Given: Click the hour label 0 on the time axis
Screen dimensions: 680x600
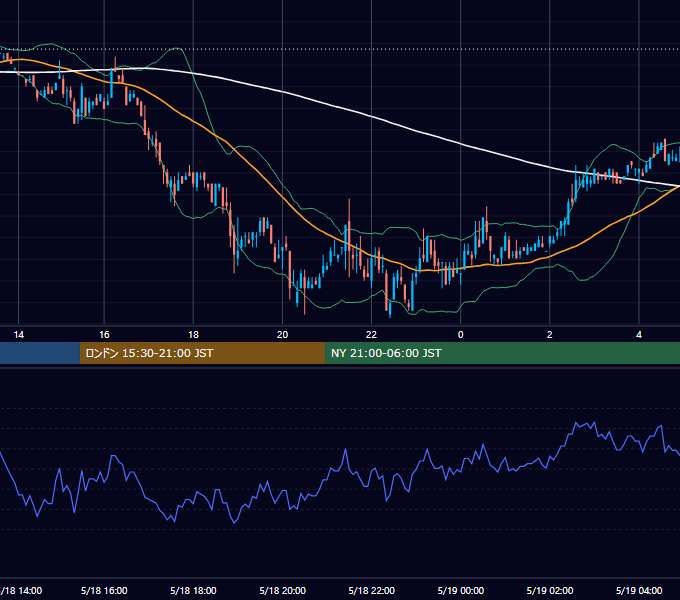Looking at the screenshot, I should [x=461, y=335].
